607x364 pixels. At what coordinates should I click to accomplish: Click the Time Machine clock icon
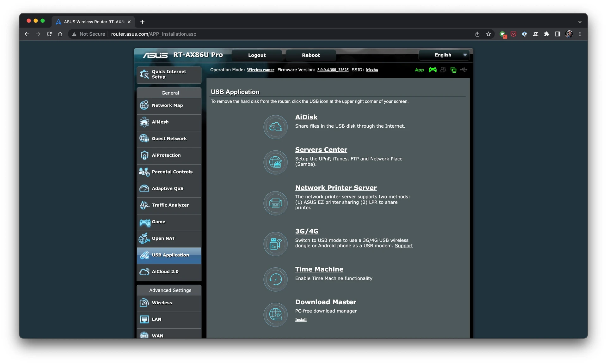[275, 279]
